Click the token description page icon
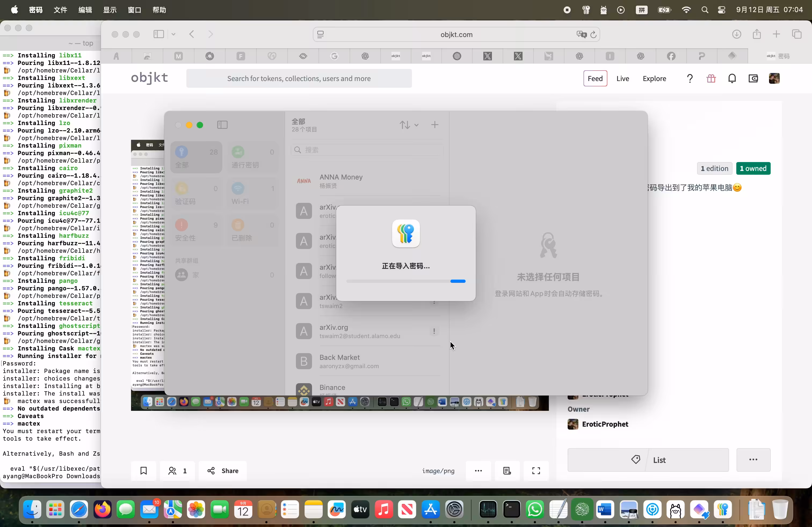 [507, 471]
